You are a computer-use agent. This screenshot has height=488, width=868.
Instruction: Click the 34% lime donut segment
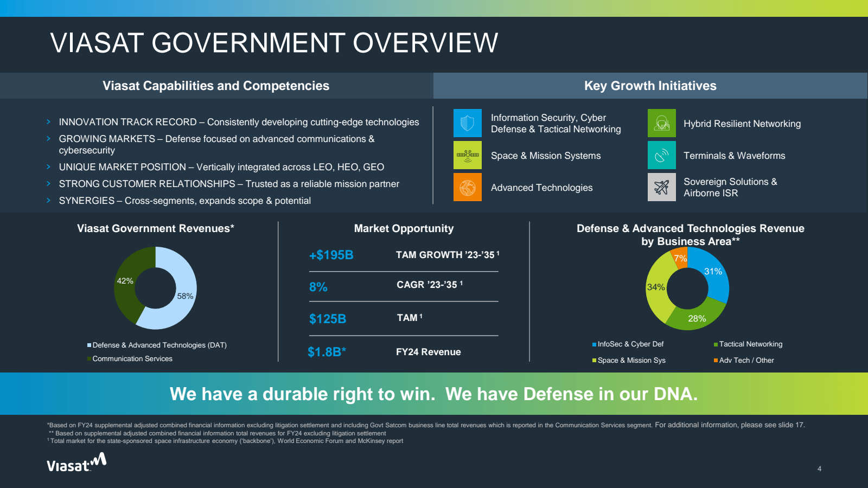click(x=656, y=287)
